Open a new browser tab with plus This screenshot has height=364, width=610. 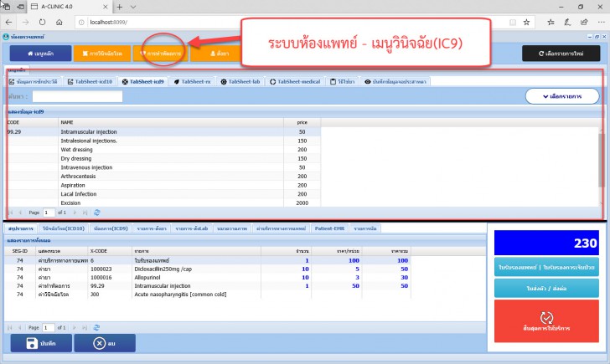pos(120,7)
